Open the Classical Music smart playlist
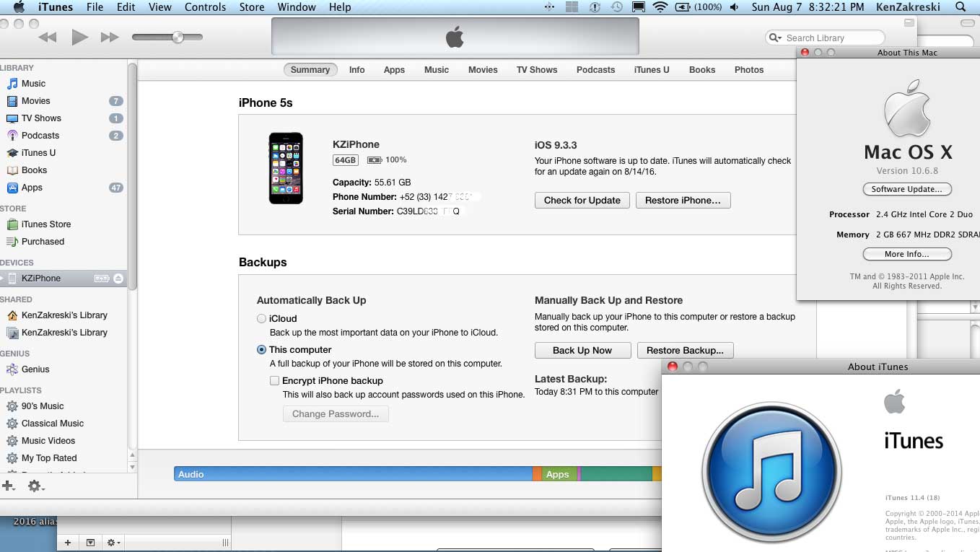Image resolution: width=980 pixels, height=552 pixels. click(x=53, y=424)
